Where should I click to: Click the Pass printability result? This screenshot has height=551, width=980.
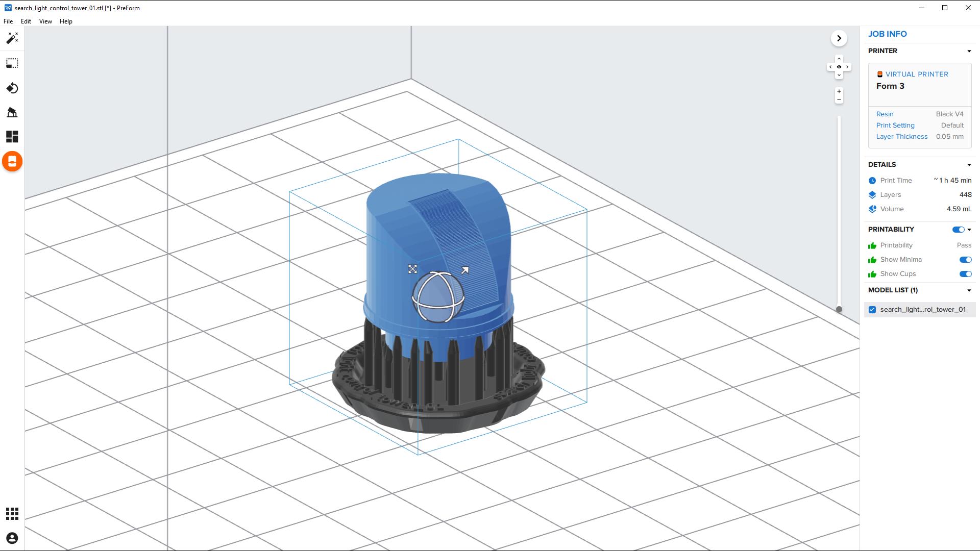click(x=964, y=245)
